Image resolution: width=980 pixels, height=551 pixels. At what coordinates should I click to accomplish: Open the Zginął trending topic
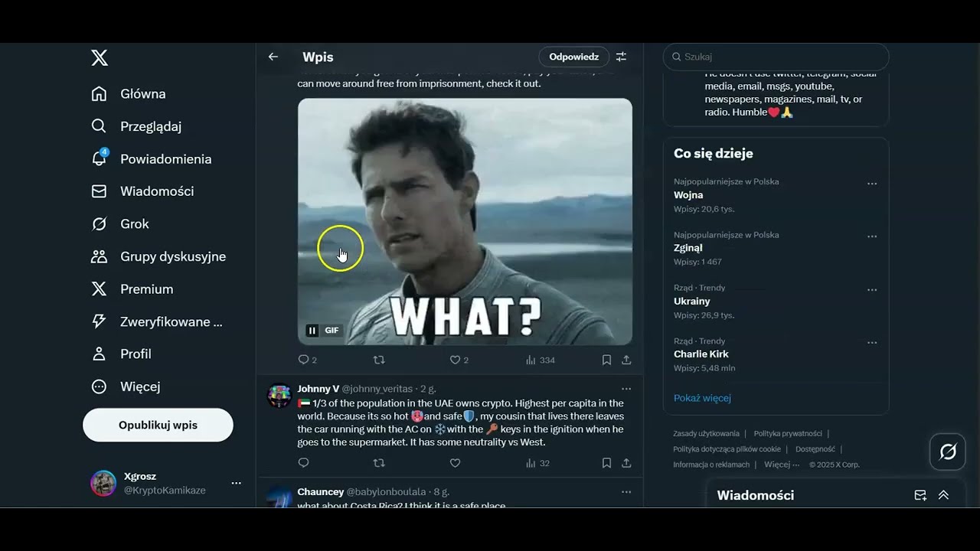(x=688, y=248)
